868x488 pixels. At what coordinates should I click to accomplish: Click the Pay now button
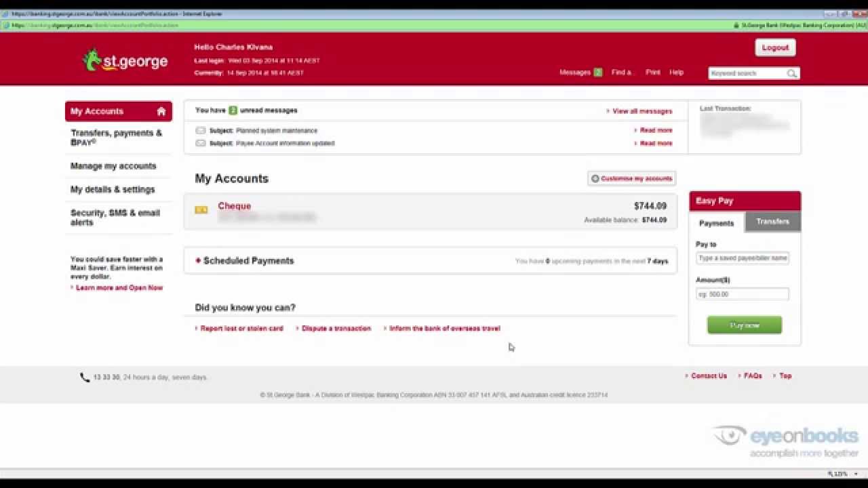tap(745, 325)
